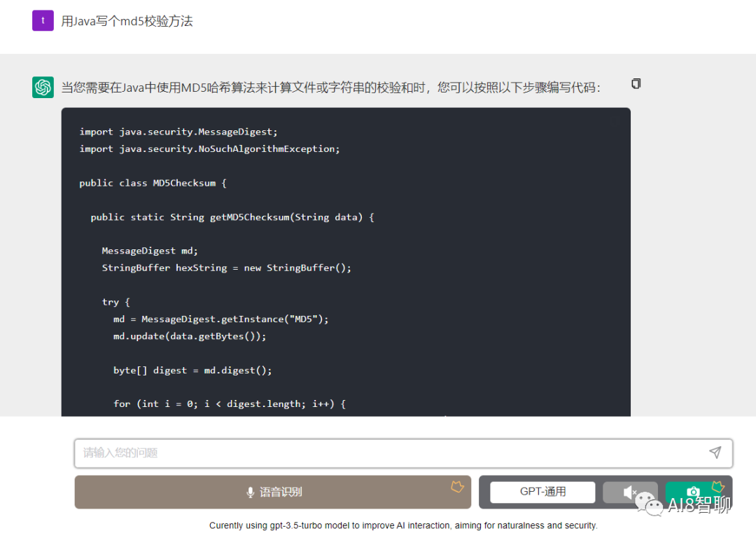Open the green camera capture button
Image resolution: width=756 pixels, height=538 pixels.
[692, 492]
